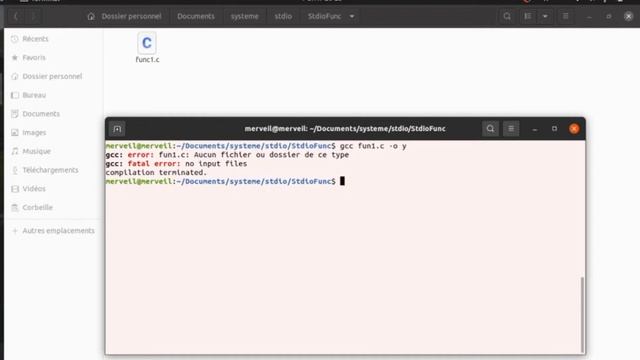The height and width of the screenshot is (360, 640).
Task: Maximize the terminal window
Action: pos(554,129)
